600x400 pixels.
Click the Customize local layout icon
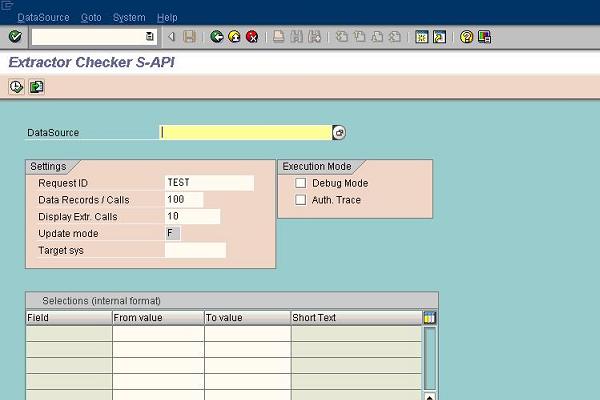point(484,37)
